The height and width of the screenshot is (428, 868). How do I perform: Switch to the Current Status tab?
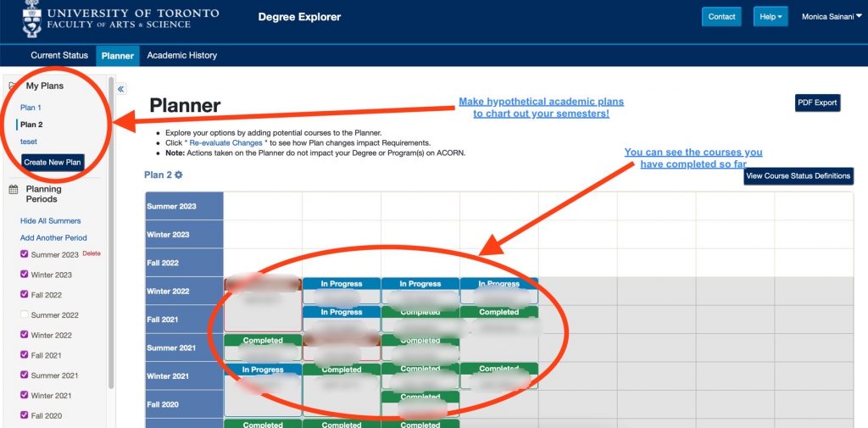pyautogui.click(x=59, y=56)
